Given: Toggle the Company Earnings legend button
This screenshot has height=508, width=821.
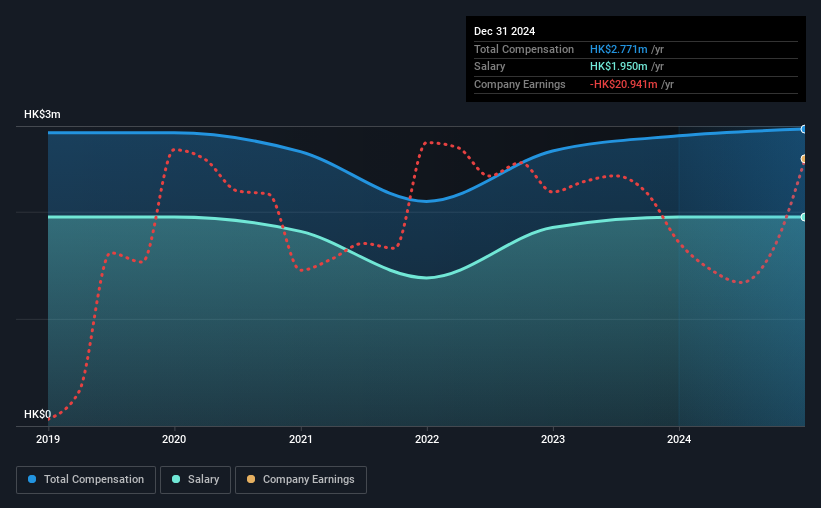Looking at the screenshot, I should pos(301,480).
